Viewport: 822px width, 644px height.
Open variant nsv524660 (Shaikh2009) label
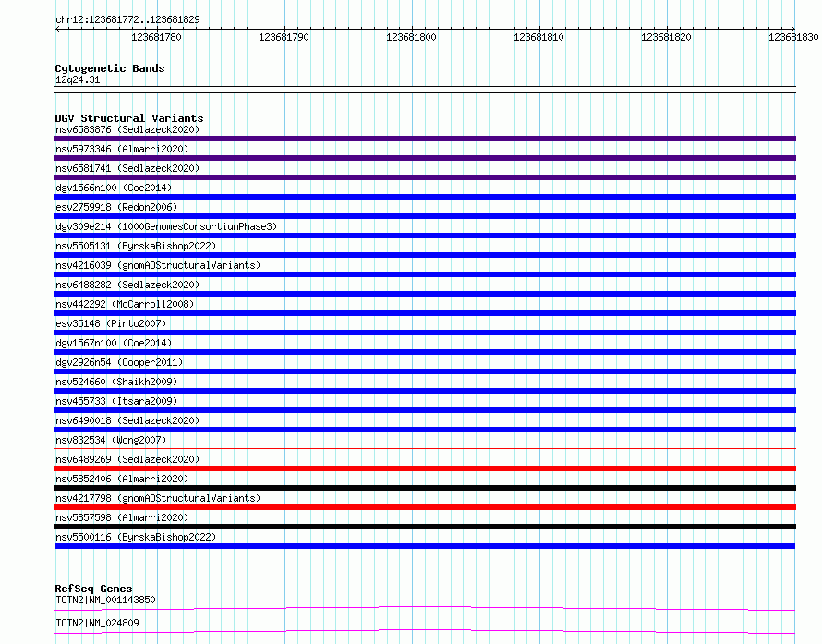(116, 382)
